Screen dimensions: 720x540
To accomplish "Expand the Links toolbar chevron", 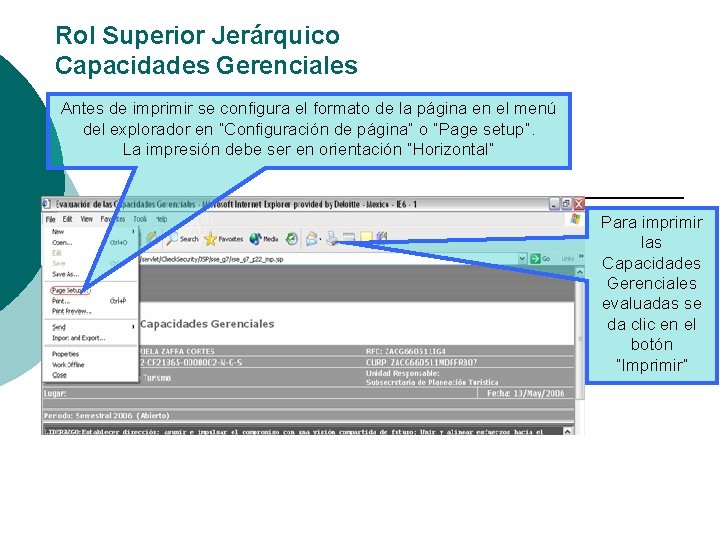I will [581, 256].
